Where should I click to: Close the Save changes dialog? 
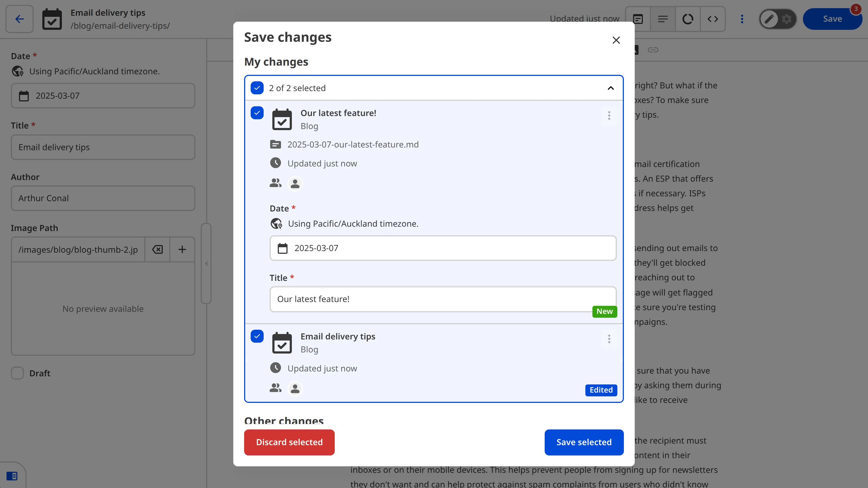tap(616, 40)
